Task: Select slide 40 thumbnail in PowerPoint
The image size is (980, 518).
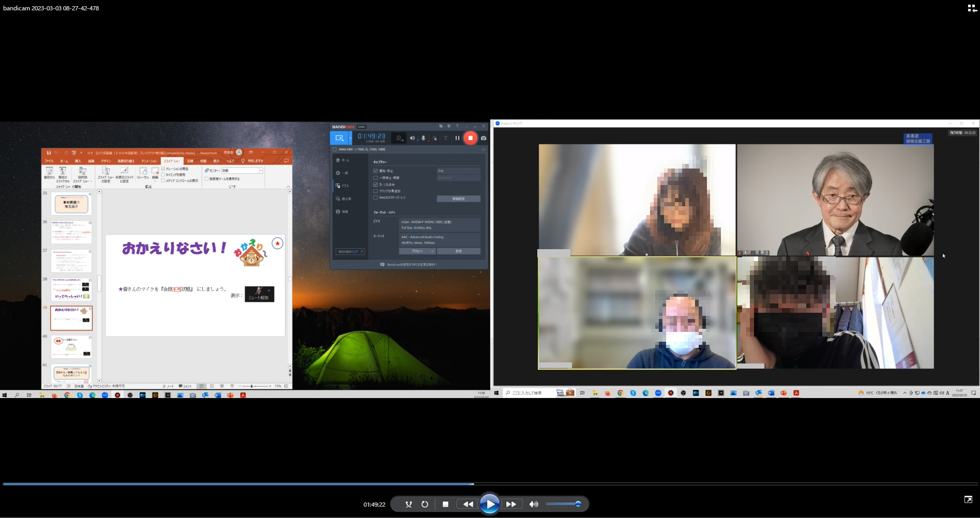Action: [71, 347]
